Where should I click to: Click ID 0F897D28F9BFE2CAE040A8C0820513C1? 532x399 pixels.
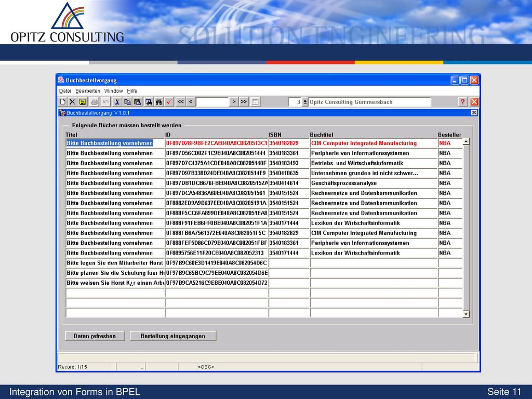click(217, 143)
